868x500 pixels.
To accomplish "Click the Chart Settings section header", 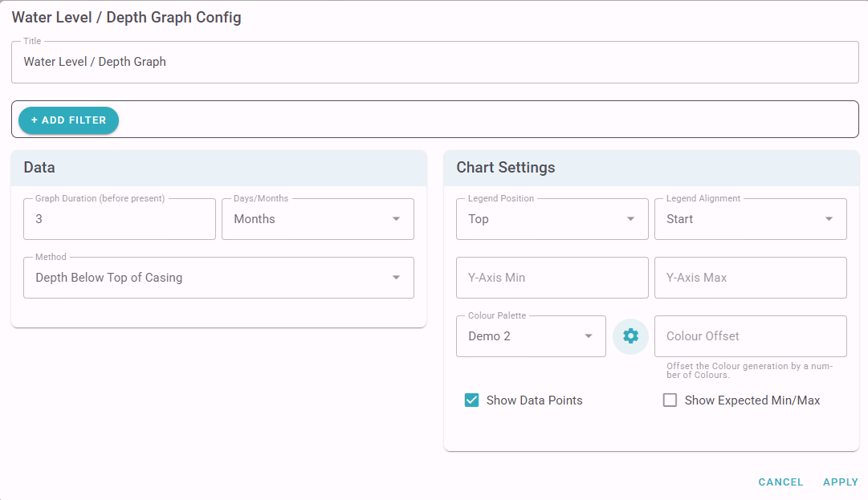I will click(x=651, y=168).
